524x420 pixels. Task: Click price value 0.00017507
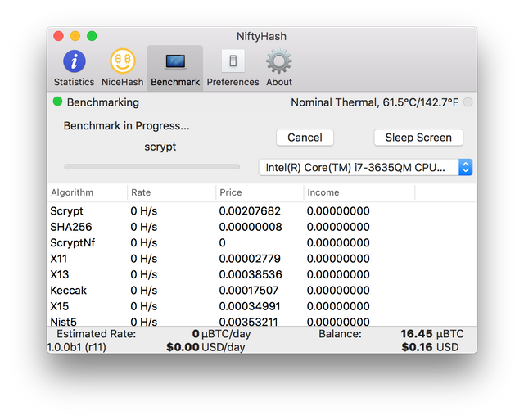(x=249, y=291)
